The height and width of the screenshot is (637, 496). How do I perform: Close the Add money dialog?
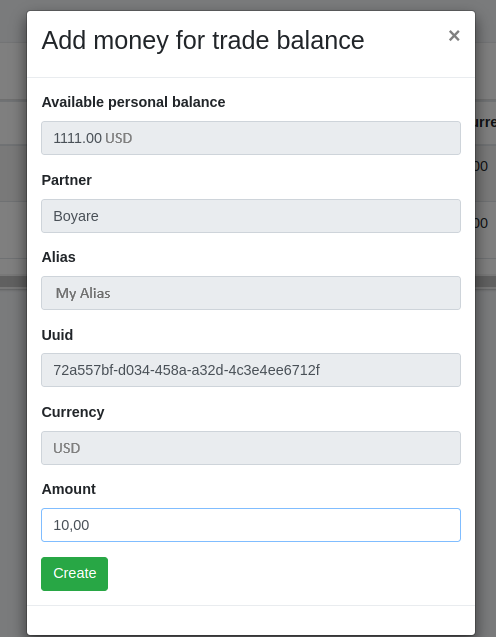(454, 36)
